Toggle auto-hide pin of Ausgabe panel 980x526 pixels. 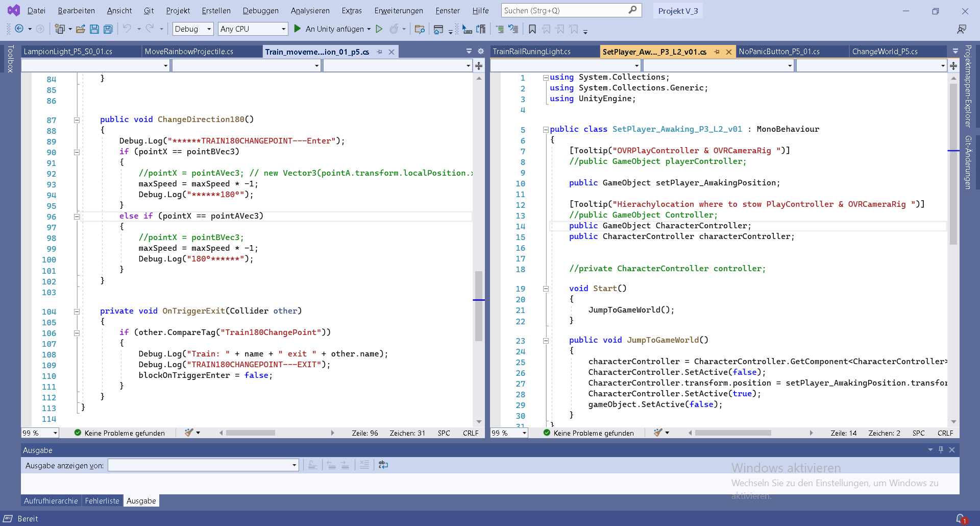point(941,449)
